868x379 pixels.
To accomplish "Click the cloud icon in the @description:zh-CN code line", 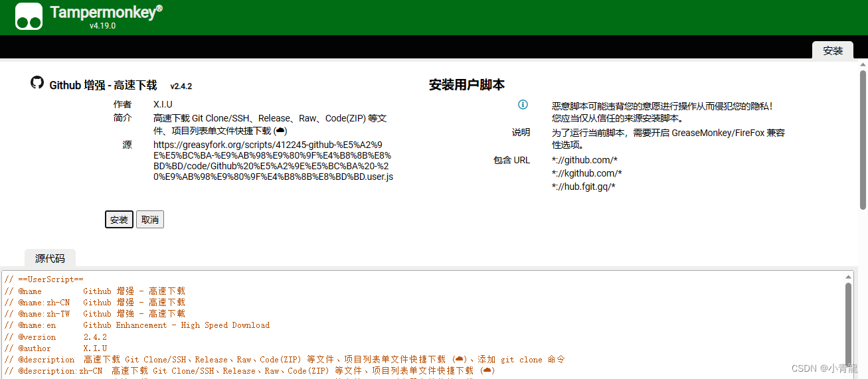I will click(x=487, y=370).
